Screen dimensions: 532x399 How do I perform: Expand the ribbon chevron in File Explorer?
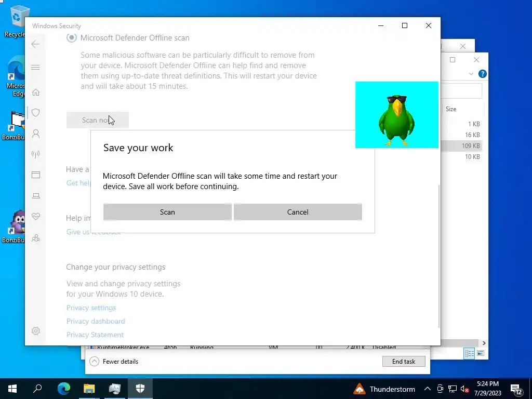point(471,74)
